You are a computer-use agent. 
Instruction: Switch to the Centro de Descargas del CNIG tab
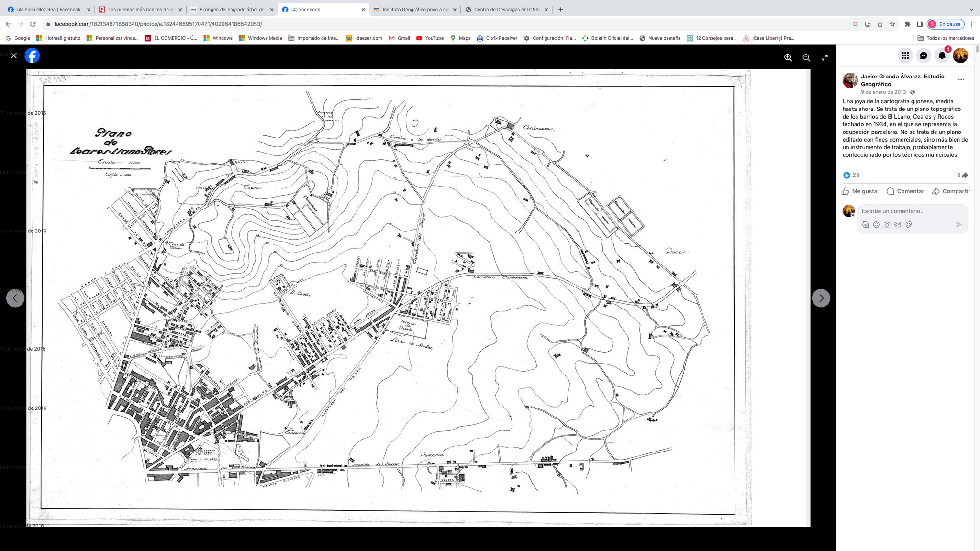tap(506, 10)
